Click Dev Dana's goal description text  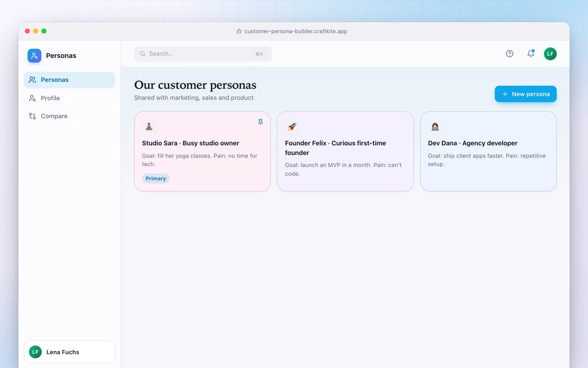[487, 160]
